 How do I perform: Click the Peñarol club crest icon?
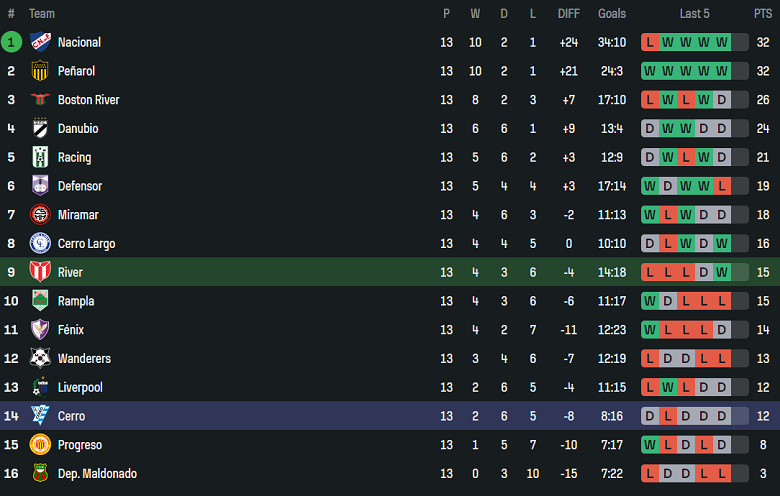tap(40, 71)
